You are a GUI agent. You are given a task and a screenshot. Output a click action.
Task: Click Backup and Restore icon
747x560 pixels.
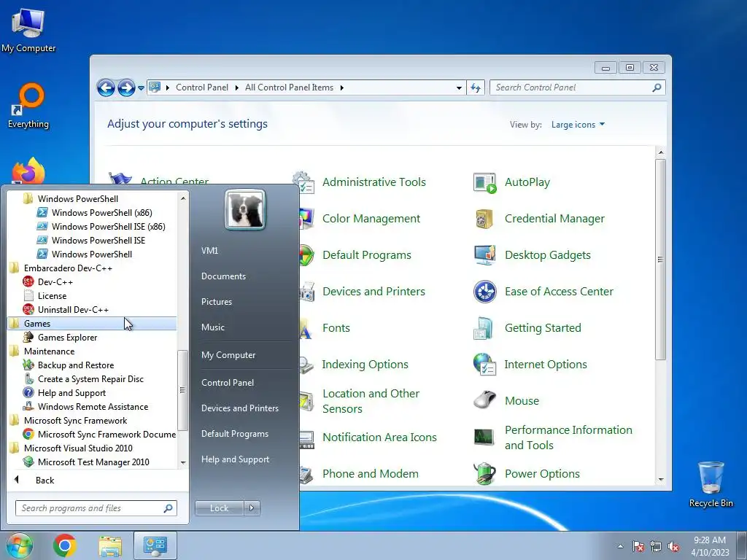(28, 365)
